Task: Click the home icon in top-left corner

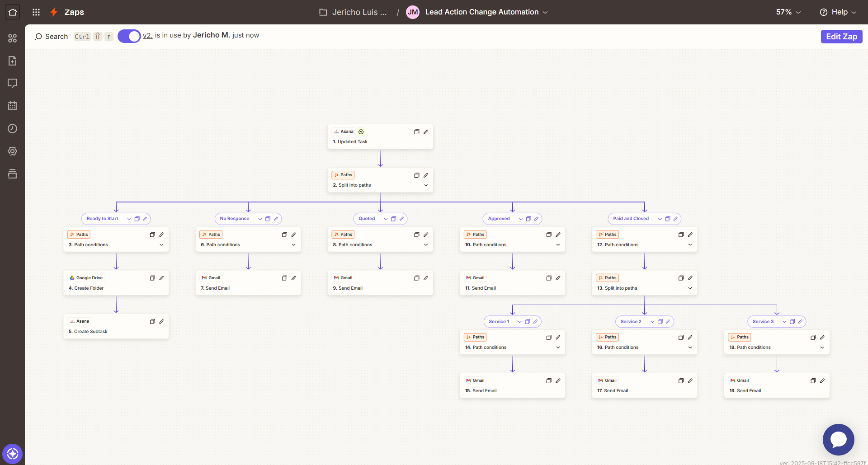Action: pos(12,12)
